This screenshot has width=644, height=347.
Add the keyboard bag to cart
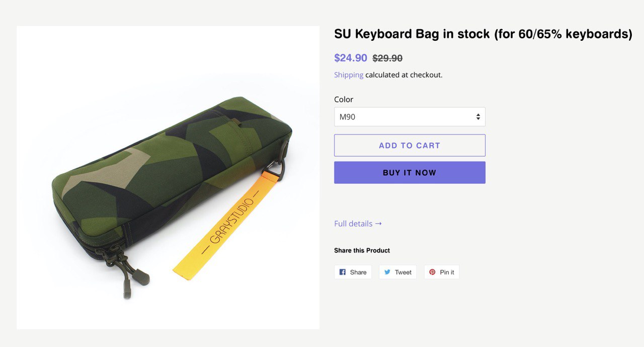click(410, 146)
